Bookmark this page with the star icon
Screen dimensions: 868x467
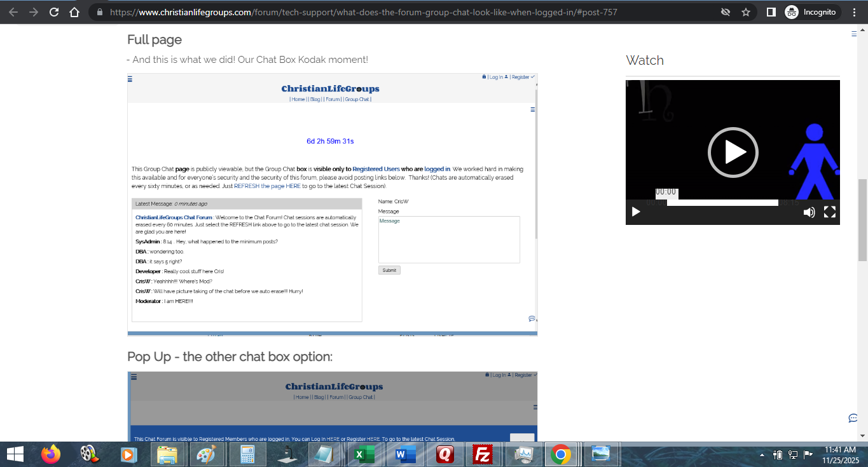[746, 12]
